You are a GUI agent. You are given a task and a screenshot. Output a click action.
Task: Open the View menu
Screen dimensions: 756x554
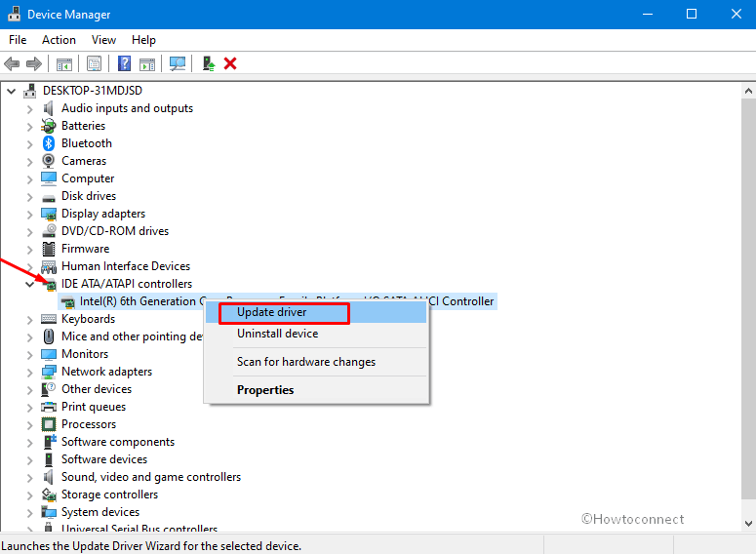click(103, 40)
